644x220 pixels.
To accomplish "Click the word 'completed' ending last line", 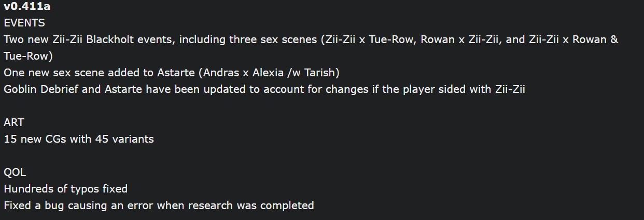I will 287,205.
